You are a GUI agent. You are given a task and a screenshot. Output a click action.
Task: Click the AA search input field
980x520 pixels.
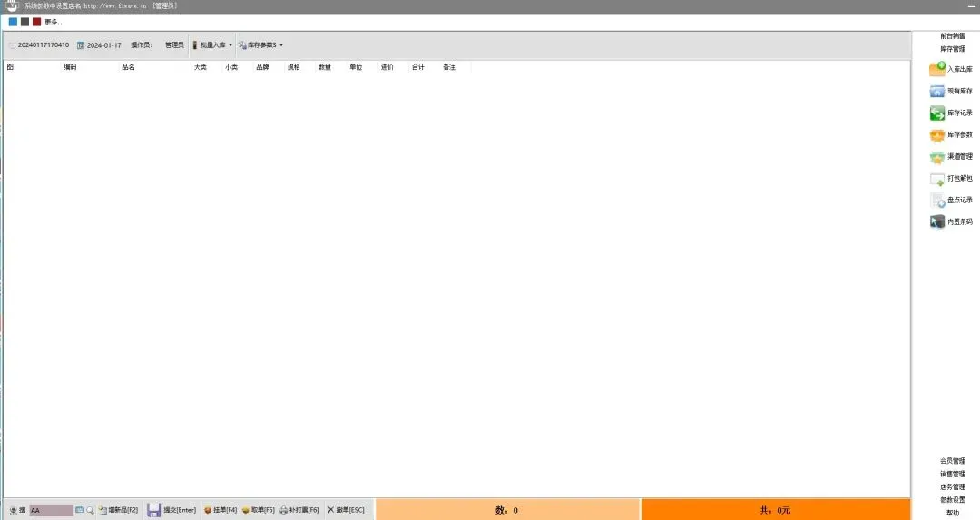51,511
